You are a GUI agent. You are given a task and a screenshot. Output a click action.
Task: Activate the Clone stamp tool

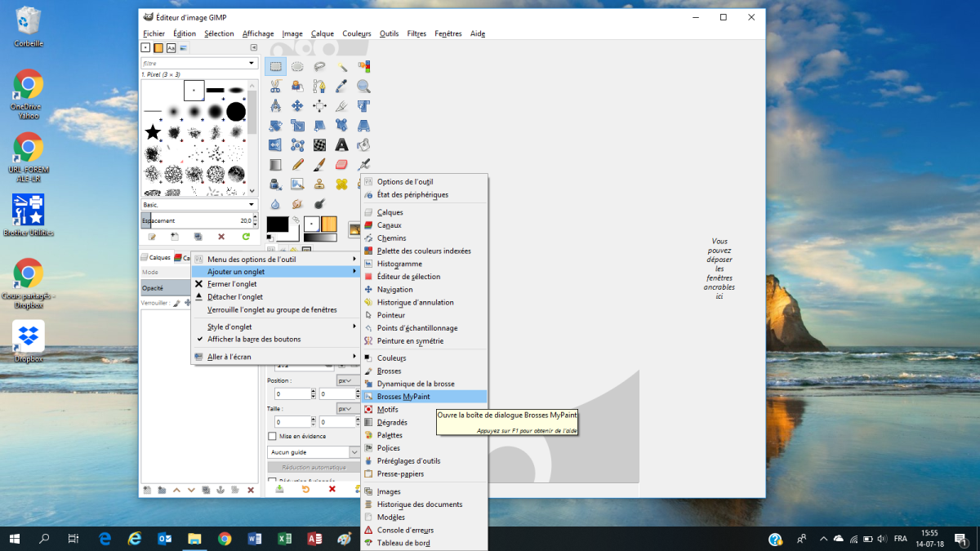pos(319,184)
